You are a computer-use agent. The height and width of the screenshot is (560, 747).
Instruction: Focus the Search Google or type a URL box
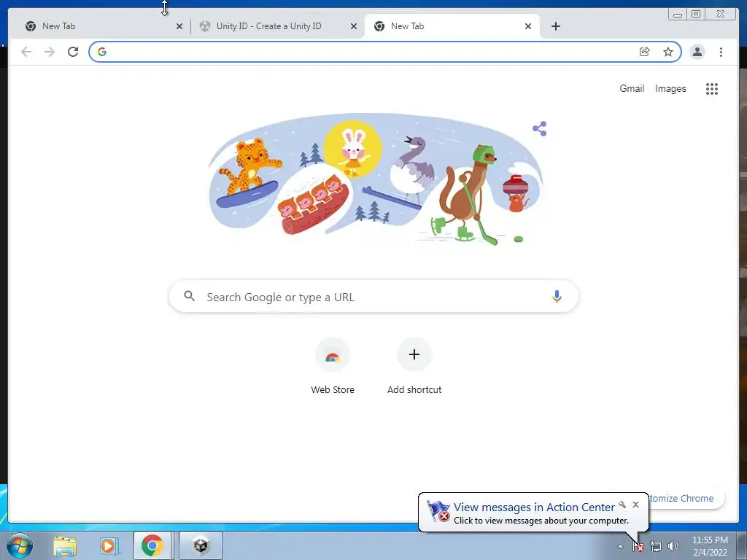coord(373,296)
